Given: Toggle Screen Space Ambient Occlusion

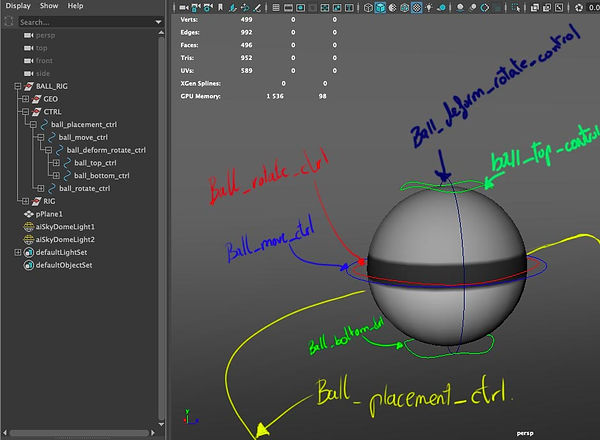Looking at the screenshot, I should click(x=460, y=7).
